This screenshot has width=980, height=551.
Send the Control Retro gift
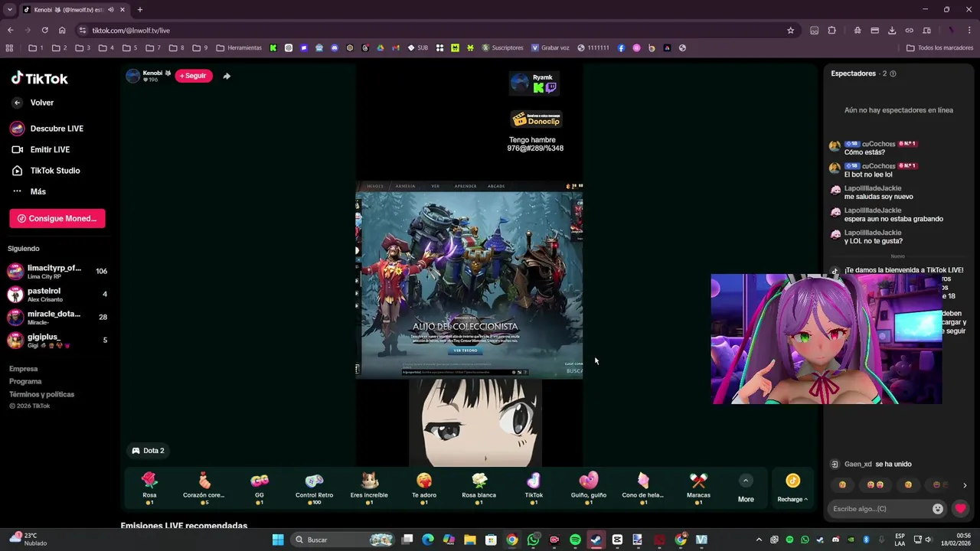pyautogui.click(x=314, y=487)
